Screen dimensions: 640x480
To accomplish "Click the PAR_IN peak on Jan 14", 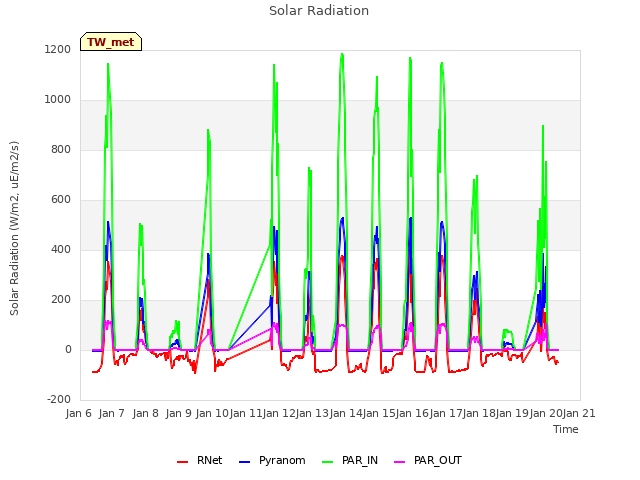I will pos(342,54).
